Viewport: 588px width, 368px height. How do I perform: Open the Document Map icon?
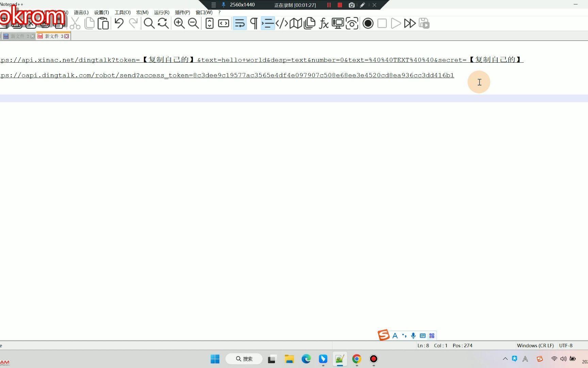pos(296,24)
